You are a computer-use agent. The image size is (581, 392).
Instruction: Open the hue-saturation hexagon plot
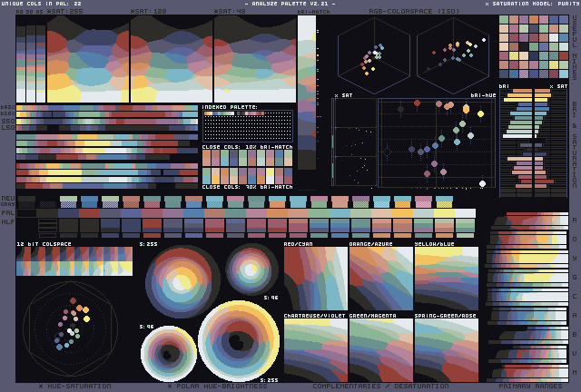pos(71,328)
